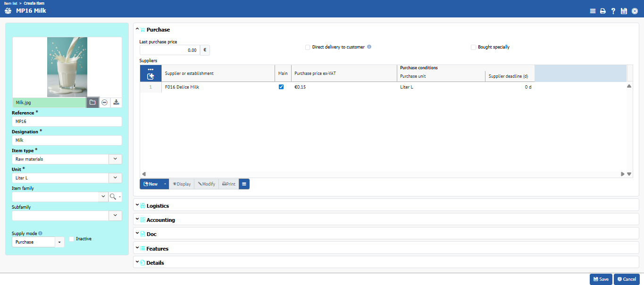The width and height of the screenshot is (644, 285).
Task: Click the New button under suppliers table
Action: pyautogui.click(x=151, y=184)
